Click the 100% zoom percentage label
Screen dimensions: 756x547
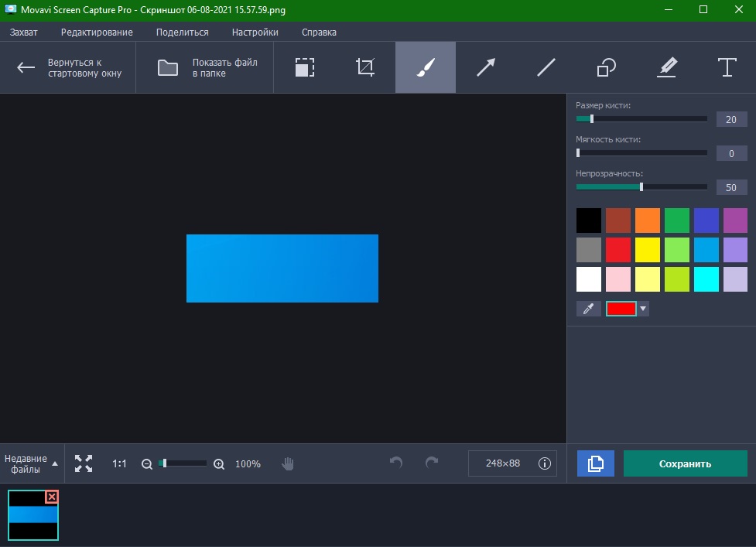click(x=248, y=464)
